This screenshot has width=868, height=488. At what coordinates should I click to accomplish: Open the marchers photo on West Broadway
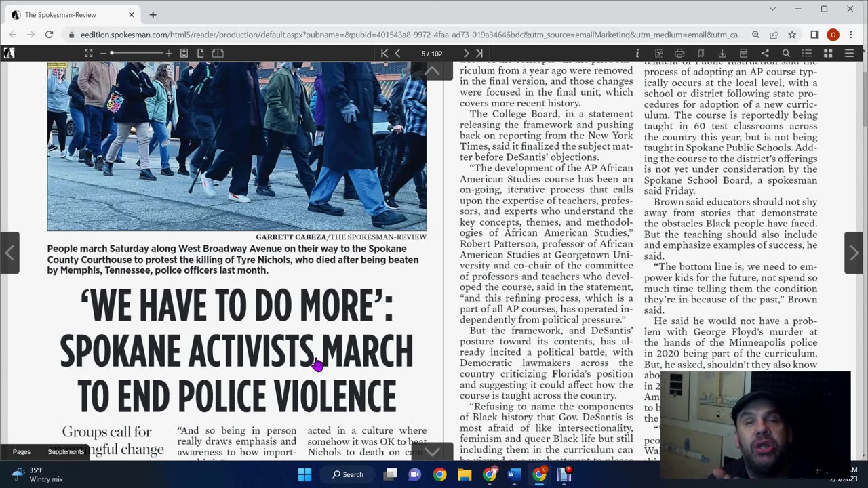237,146
